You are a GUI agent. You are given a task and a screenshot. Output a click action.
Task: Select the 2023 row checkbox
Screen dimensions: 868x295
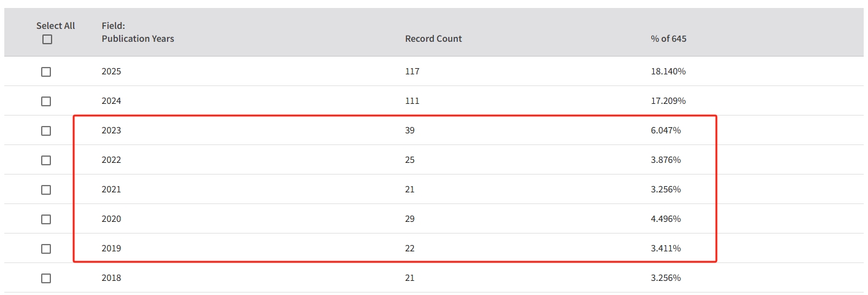(x=46, y=131)
